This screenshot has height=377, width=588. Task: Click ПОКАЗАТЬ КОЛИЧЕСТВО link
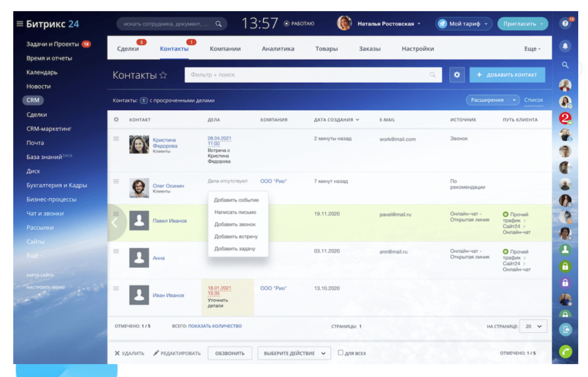tap(215, 326)
